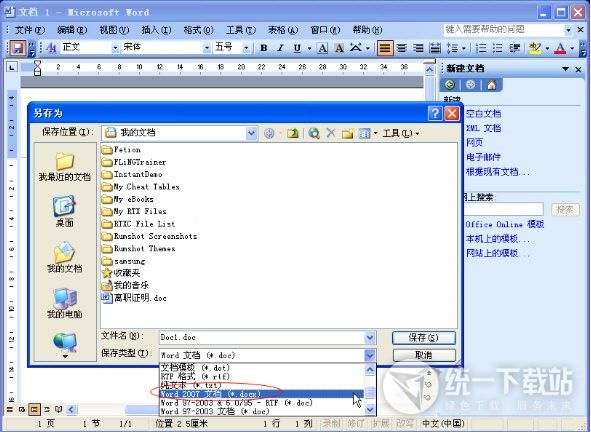Select the 离职证明.doc file

click(x=134, y=298)
